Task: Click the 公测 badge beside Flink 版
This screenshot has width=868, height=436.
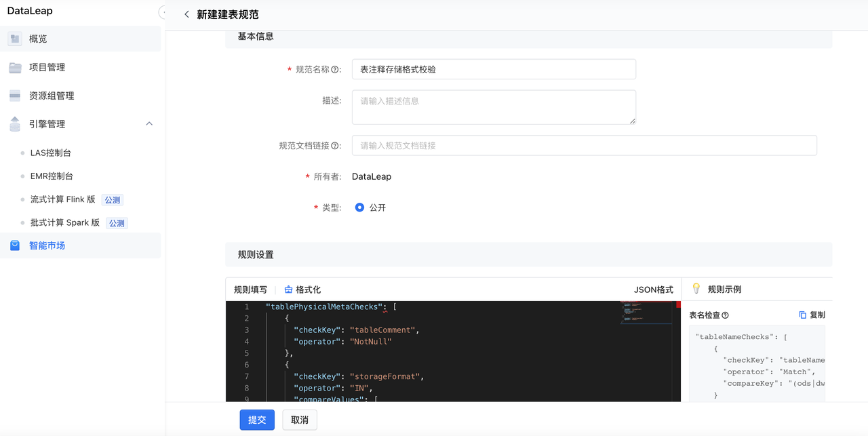Action: tap(112, 200)
